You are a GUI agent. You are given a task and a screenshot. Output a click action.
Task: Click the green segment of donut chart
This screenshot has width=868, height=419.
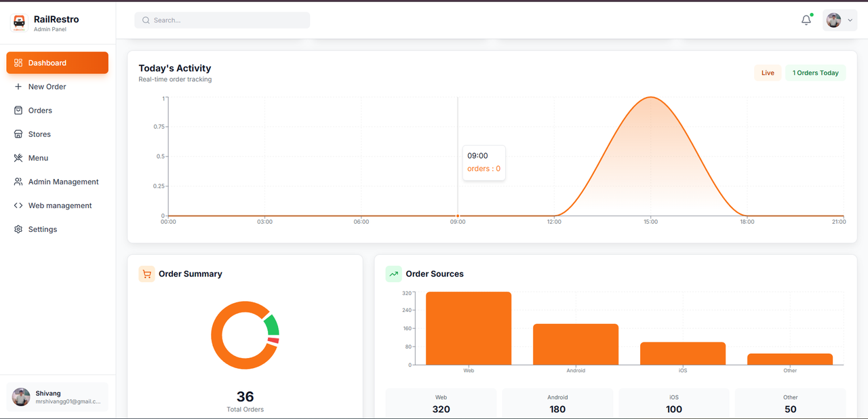(271, 325)
